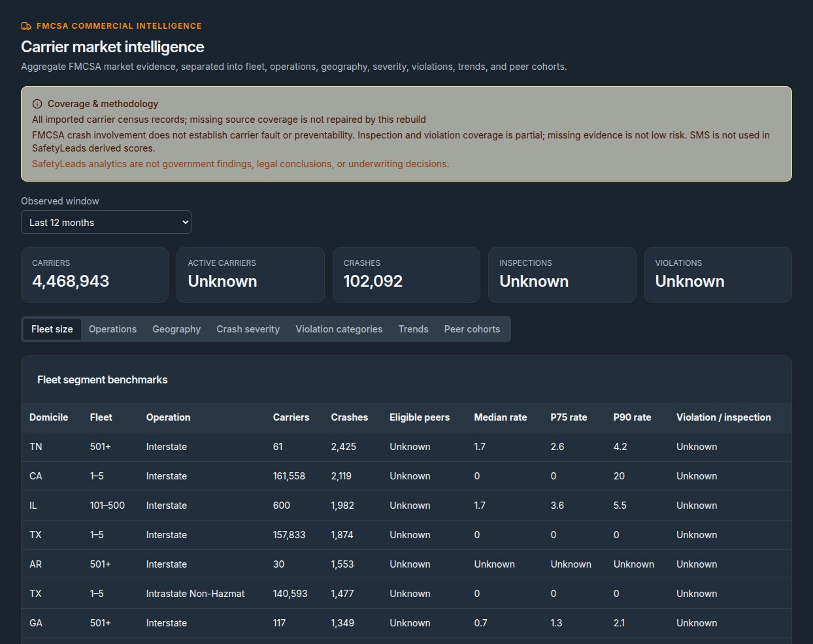Click the 1,477 crashes value
The image size is (813, 644).
coord(342,594)
